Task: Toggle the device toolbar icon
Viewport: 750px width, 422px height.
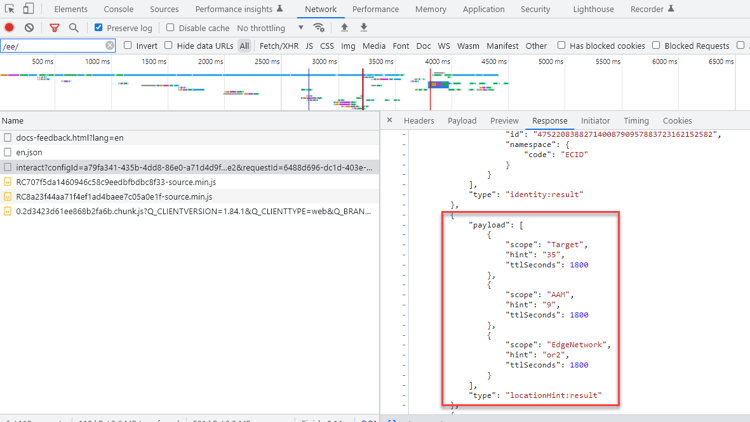Action: point(28,9)
